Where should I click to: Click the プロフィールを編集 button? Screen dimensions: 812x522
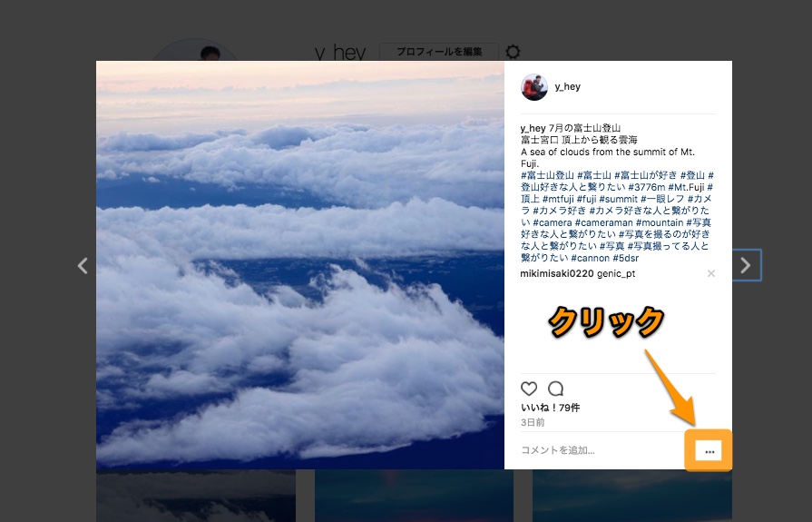439,52
